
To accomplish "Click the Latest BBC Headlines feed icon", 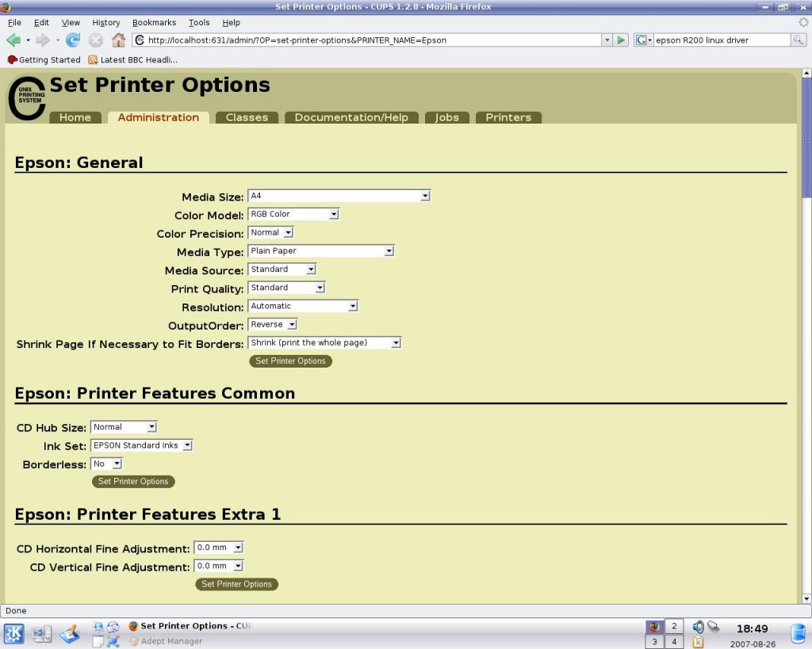I will coord(93,59).
